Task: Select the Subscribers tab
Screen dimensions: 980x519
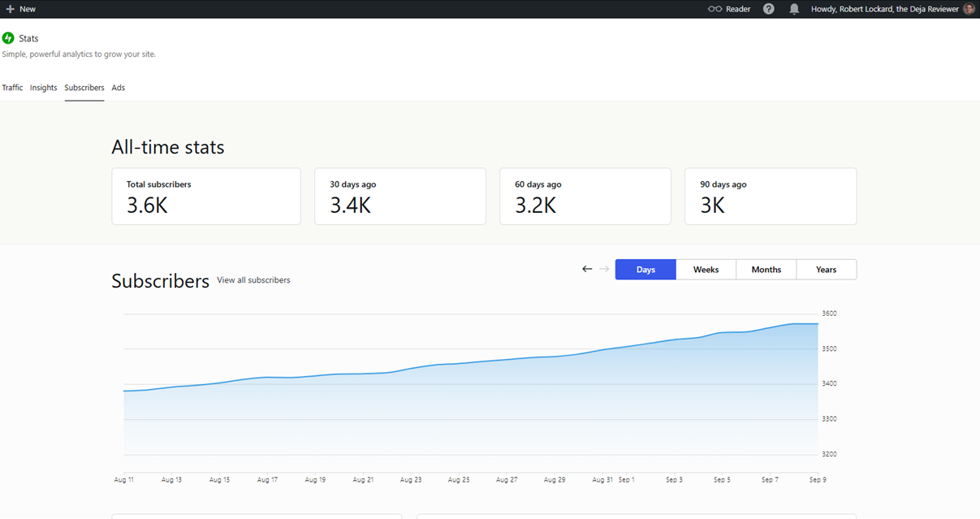Action: tap(84, 88)
